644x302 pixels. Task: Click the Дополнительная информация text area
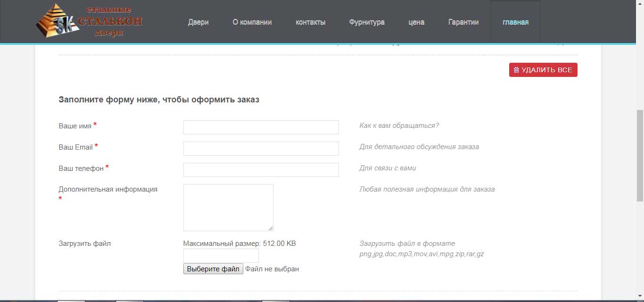[228, 207]
